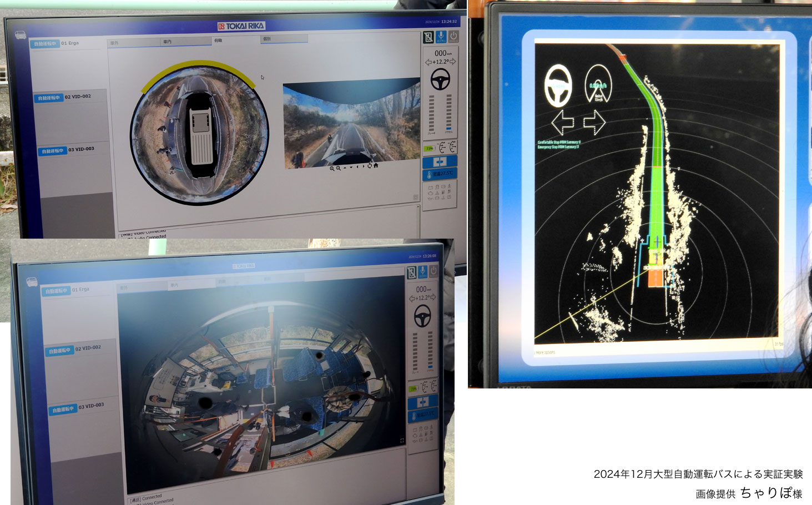Click left turn arrow beside +12.2° on bird's-eye monitor
Image resolution: width=812 pixels, height=505 pixels.
click(428, 62)
